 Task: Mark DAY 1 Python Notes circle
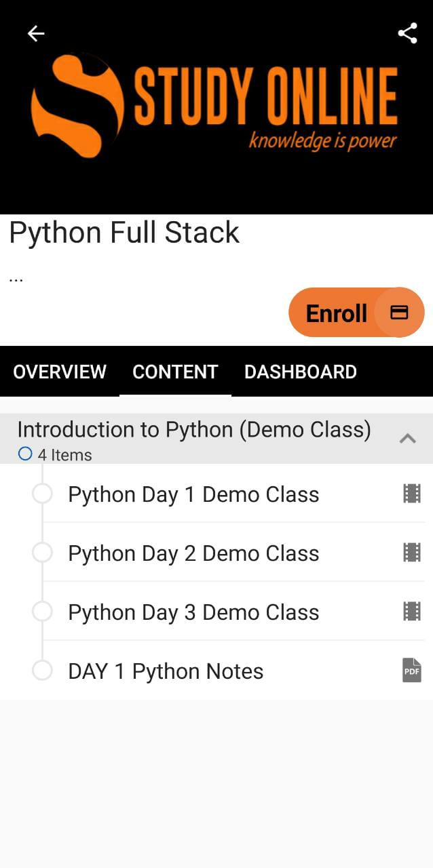42,671
